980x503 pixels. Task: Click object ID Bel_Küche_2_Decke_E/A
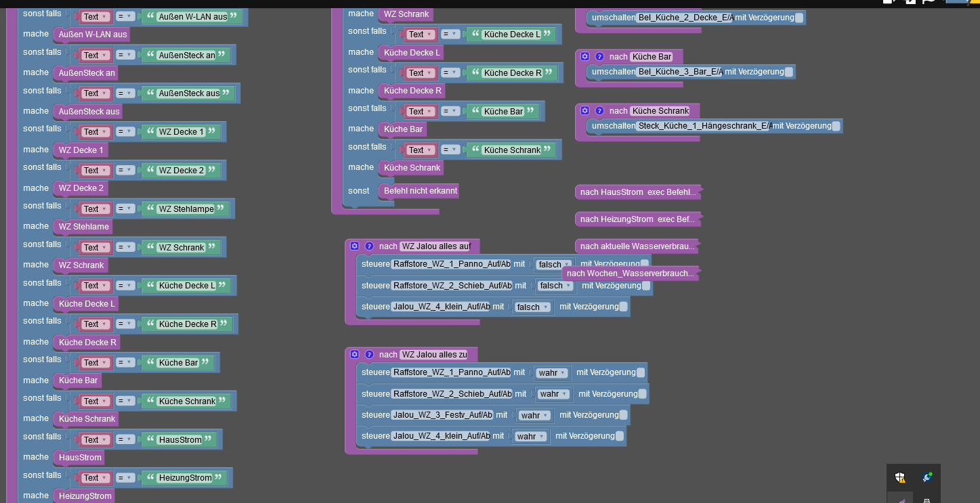pos(685,18)
